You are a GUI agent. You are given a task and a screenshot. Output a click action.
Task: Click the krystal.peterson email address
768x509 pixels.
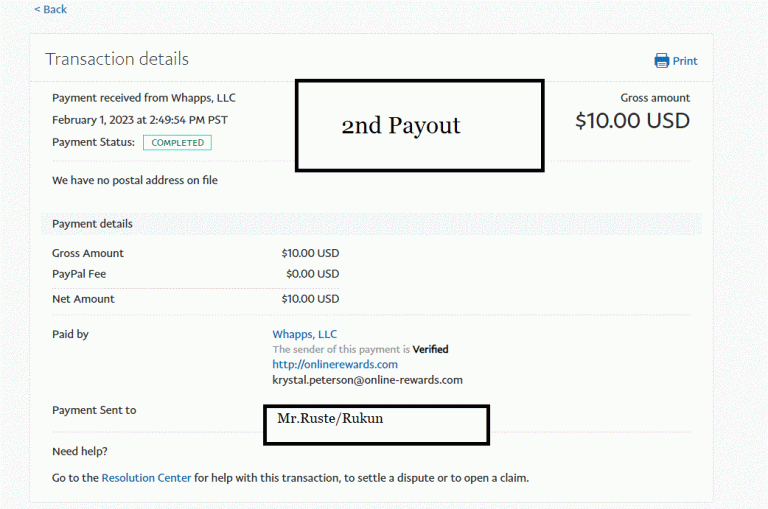coord(367,380)
